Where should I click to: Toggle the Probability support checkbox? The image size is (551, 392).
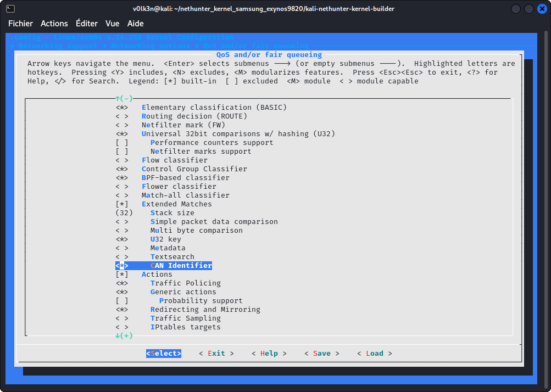[x=122, y=301]
